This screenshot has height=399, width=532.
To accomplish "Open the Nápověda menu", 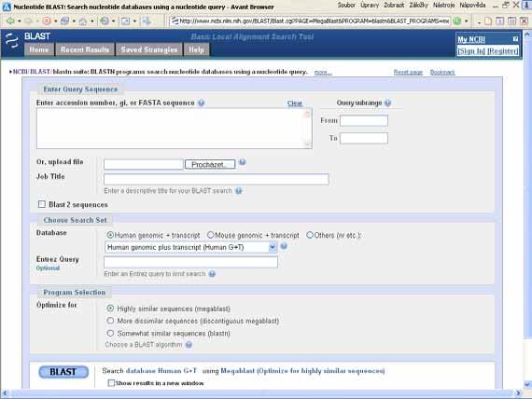I will click(x=472, y=5).
